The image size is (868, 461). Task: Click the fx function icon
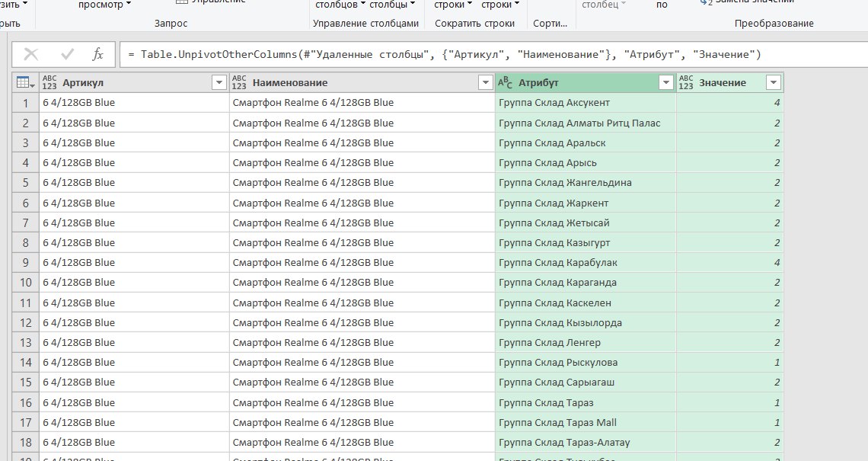(98, 54)
